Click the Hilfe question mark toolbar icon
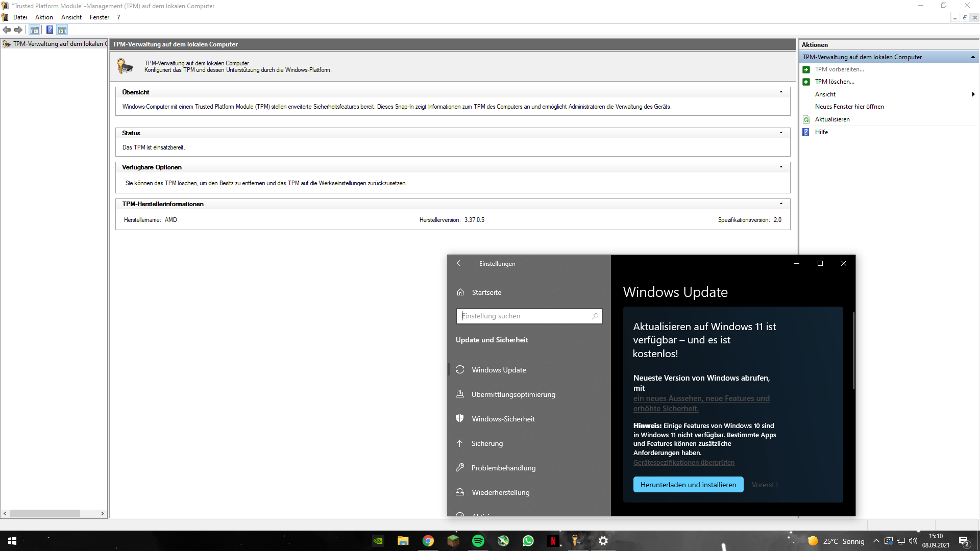This screenshot has width=980, height=551. coord(50,30)
